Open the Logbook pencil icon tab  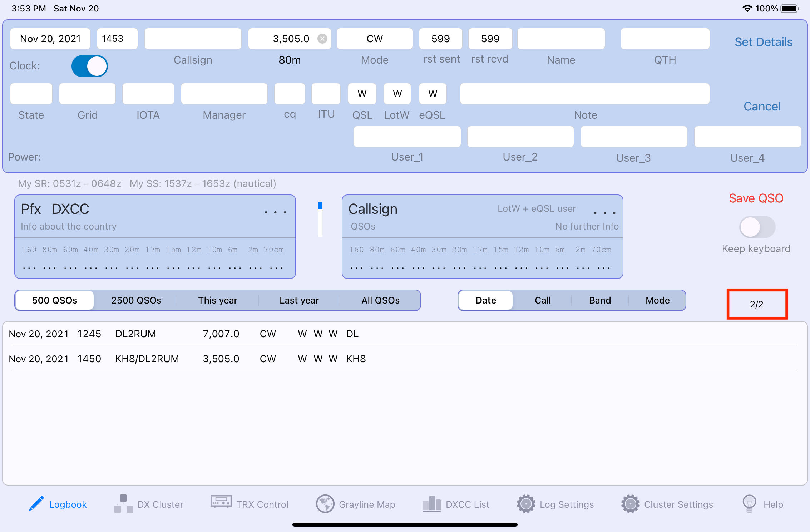click(x=36, y=504)
